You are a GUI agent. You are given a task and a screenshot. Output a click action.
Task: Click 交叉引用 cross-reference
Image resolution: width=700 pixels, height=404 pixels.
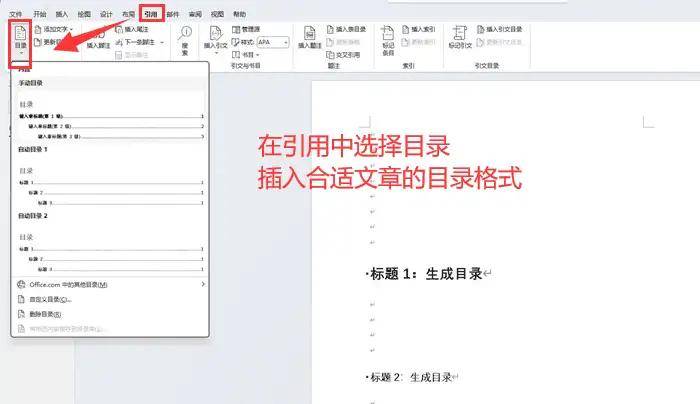tap(343, 55)
